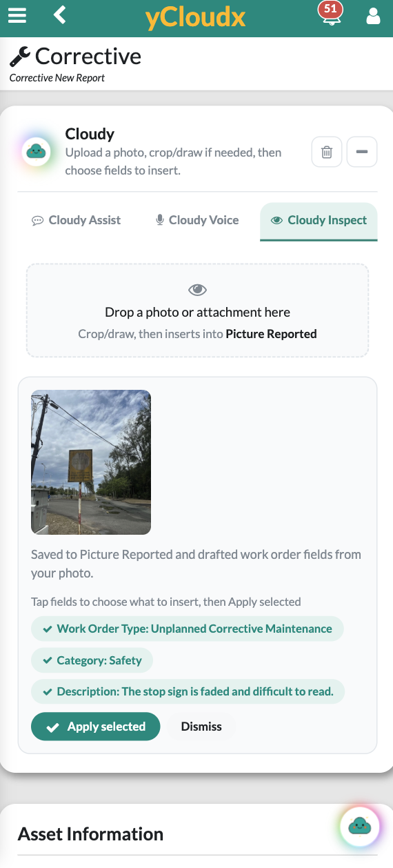Viewport: 393px width, 868px height.
Task: Open the floating Cloudy assistant bubble
Action: [x=359, y=825]
